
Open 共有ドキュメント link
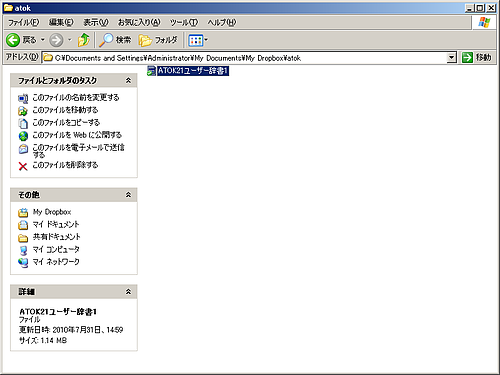point(57,237)
